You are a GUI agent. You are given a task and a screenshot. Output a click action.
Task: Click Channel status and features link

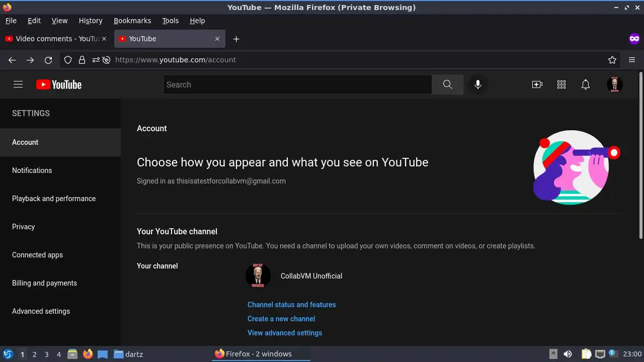click(291, 305)
